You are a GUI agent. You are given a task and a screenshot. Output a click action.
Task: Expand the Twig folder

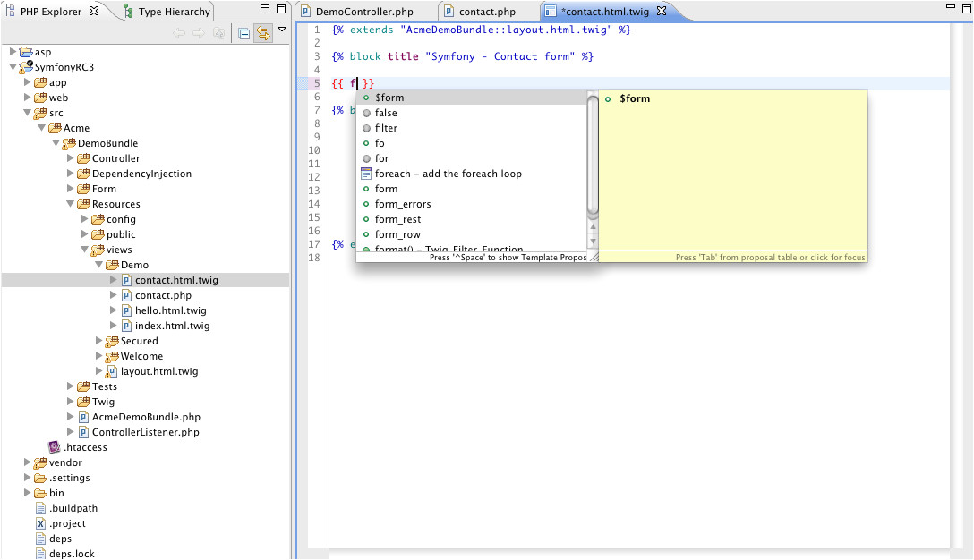click(x=70, y=402)
